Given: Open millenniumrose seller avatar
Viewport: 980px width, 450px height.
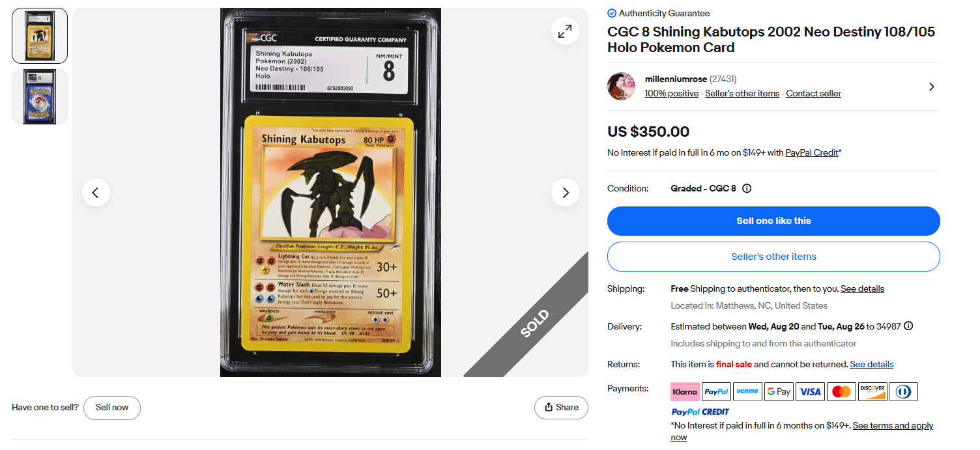Looking at the screenshot, I should 622,86.
